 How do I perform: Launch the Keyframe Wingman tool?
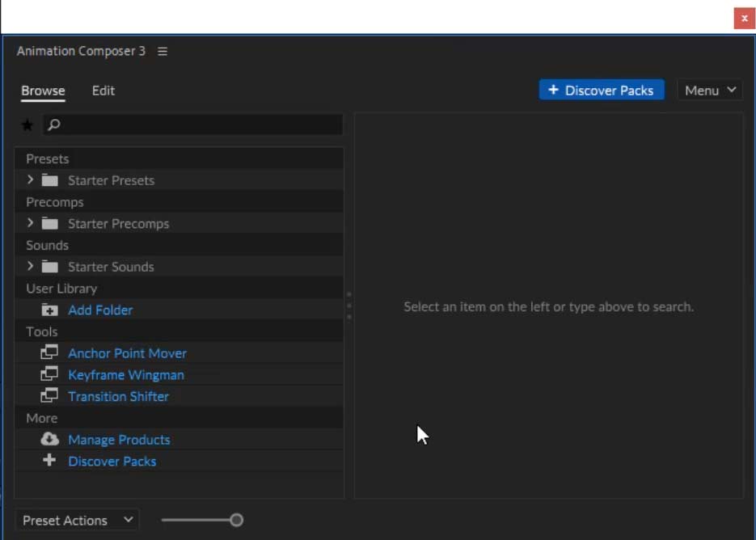126,375
